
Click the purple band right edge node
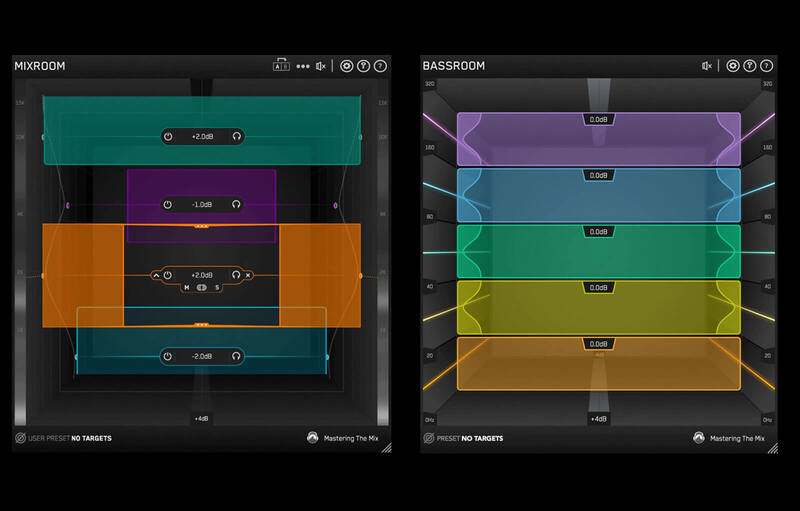pyautogui.click(x=335, y=206)
